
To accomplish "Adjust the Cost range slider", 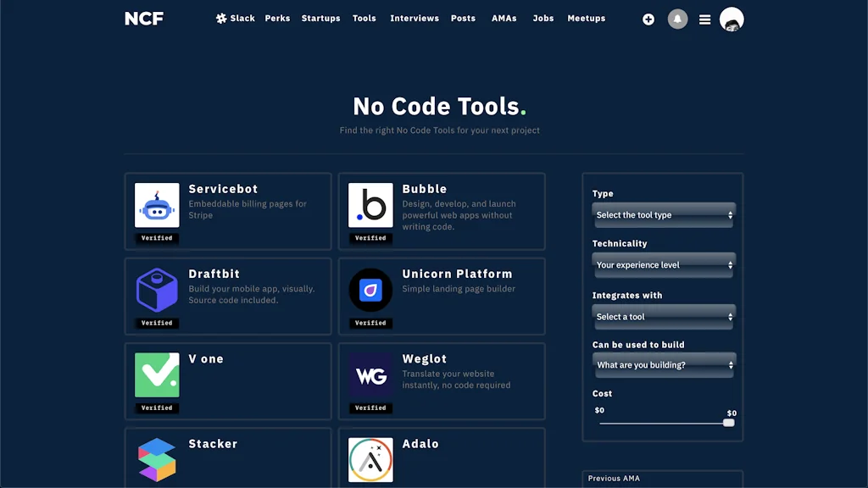I will [728, 421].
